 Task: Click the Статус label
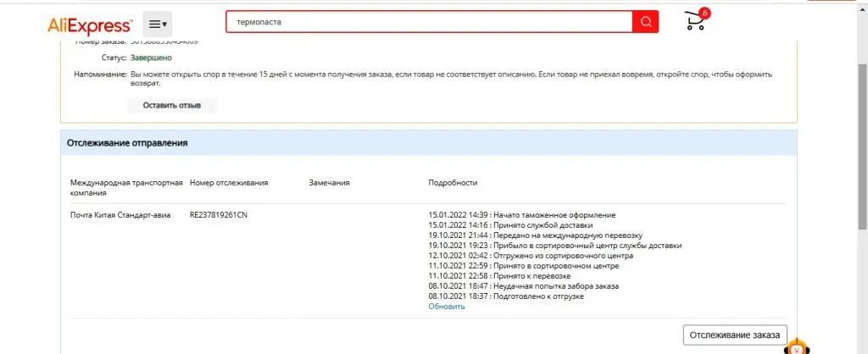click(x=114, y=58)
